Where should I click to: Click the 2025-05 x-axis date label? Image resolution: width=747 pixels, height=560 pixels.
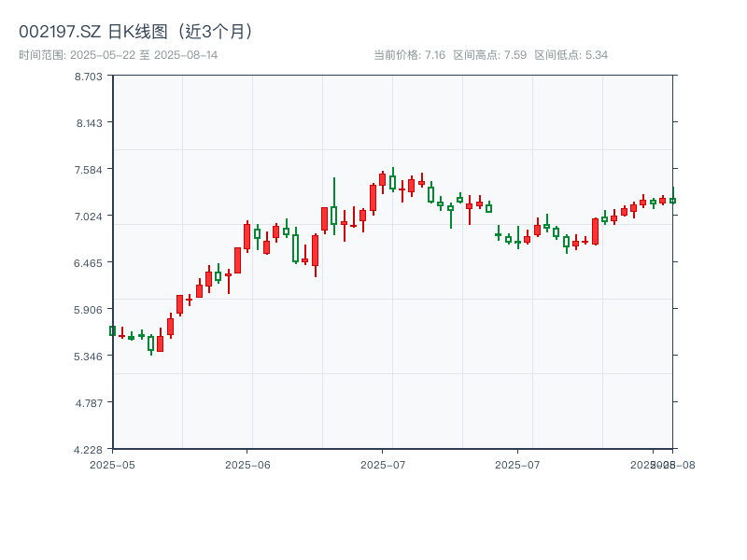112,464
